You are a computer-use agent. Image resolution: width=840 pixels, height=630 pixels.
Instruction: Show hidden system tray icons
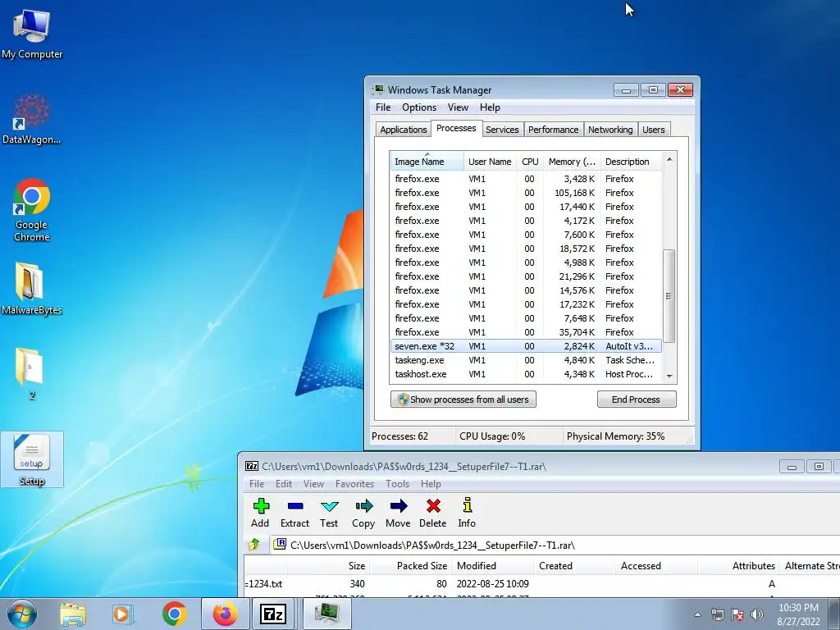(x=697, y=614)
